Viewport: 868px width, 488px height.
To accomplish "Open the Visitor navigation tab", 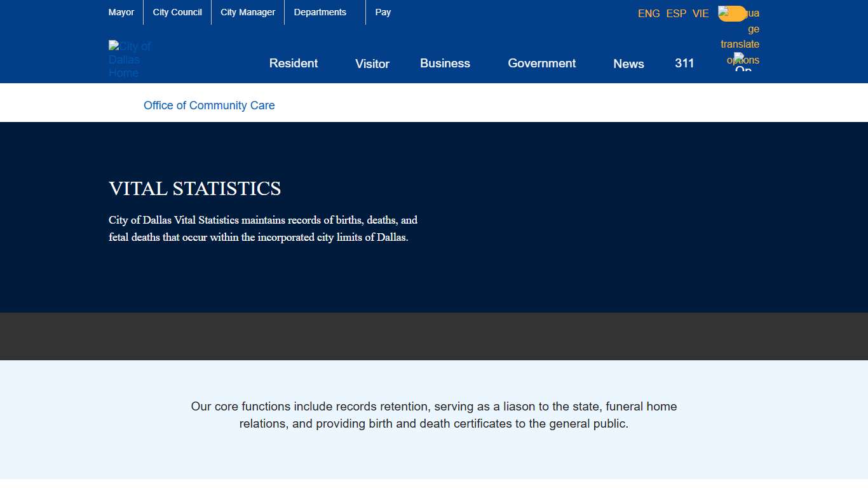I will (372, 64).
